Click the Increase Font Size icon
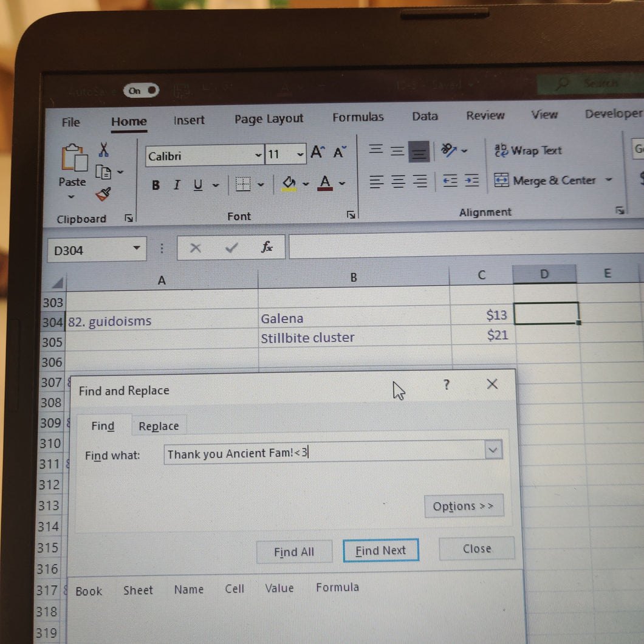 coord(318,152)
